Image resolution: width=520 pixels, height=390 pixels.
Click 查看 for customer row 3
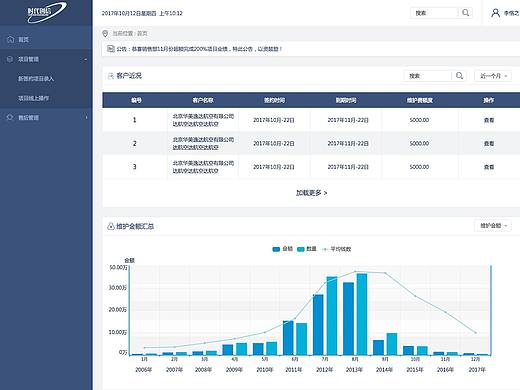pos(489,167)
